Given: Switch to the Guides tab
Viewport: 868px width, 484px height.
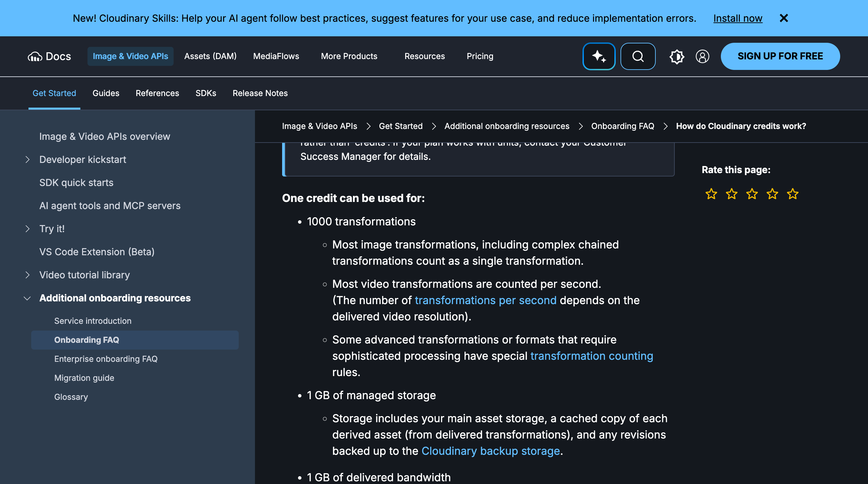Looking at the screenshot, I should 106,93.
